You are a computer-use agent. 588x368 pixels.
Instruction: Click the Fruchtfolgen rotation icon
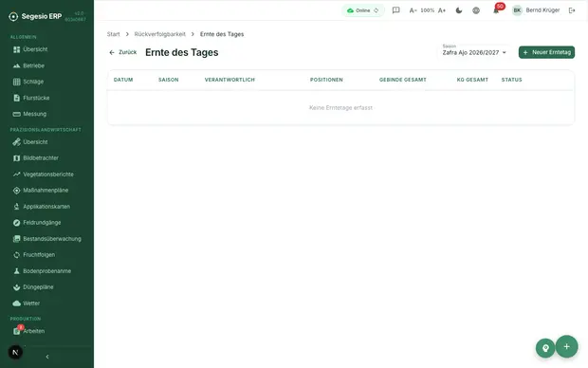(x=16, y=255)
